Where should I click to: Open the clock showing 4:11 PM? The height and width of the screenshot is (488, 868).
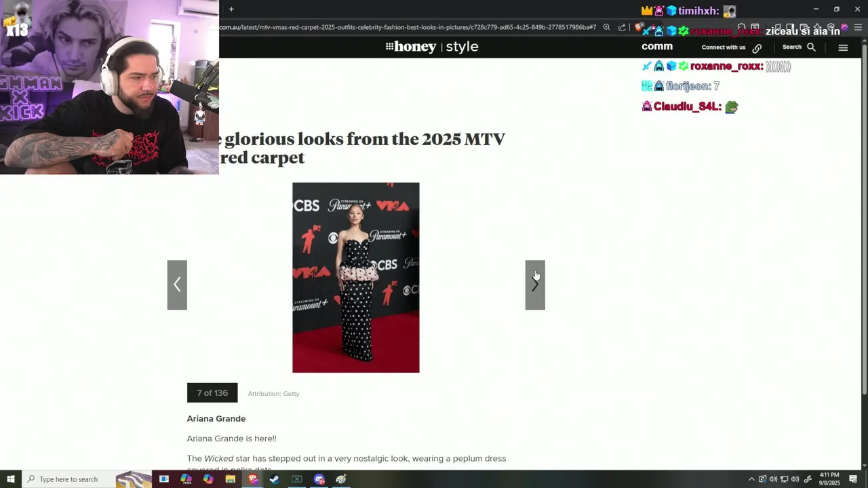pyautogui.click(x=829, y=479)
